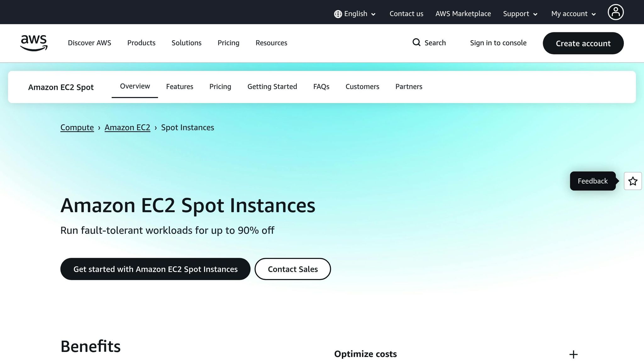This screenshot has width=644, height=362.
Task: Open the My account dropdown
Action: [572, 14]
